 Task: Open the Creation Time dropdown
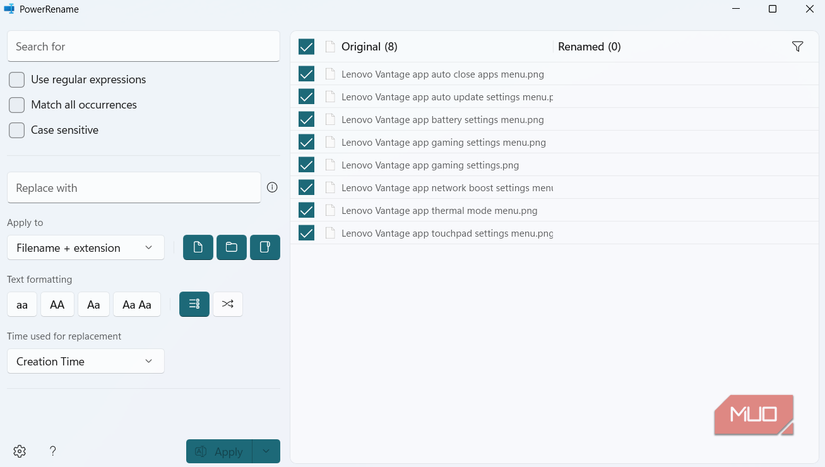tap(86, 361)
